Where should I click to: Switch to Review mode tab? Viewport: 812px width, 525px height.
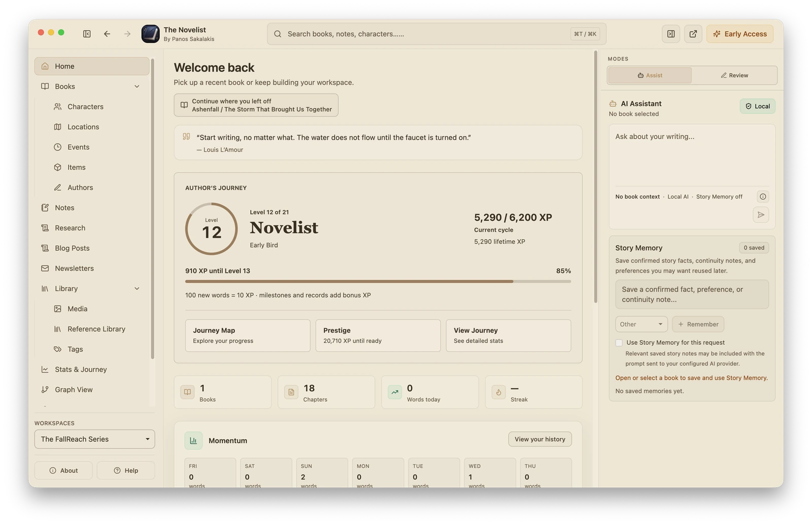tap(734, 75)
